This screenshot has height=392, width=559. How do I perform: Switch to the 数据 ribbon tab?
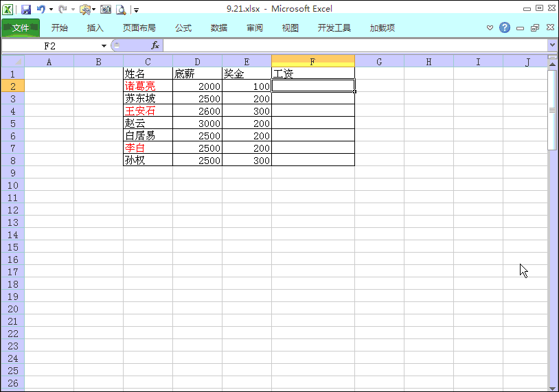coord(219,27)
